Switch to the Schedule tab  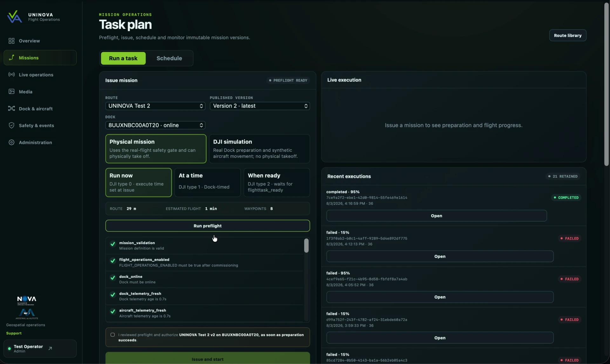click(x=169, y=58)
